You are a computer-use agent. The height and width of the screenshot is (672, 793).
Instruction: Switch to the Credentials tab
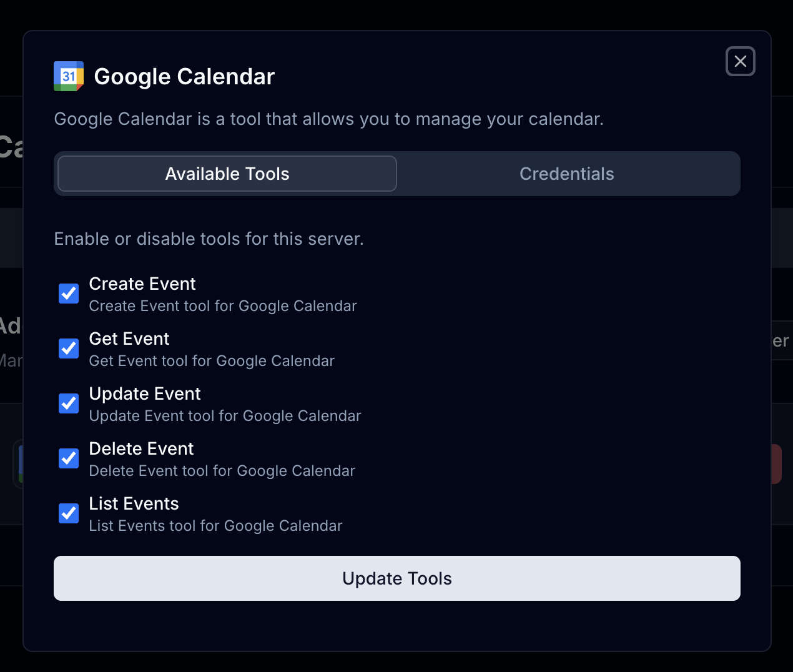coord(567,174)
